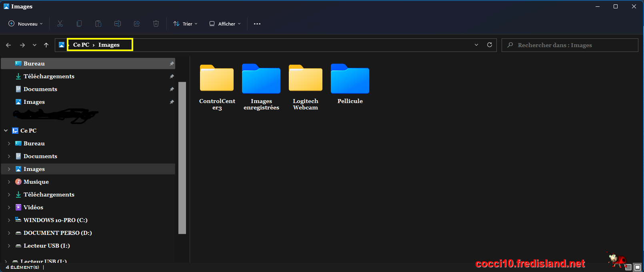The image size is (644, 272).
Task: Click the Cut scissors icon in toolbar
Action: click(x=60, y=24)
